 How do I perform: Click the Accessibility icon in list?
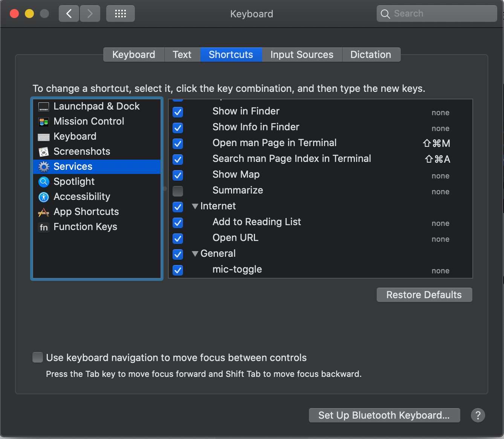(x=44, y=197)
